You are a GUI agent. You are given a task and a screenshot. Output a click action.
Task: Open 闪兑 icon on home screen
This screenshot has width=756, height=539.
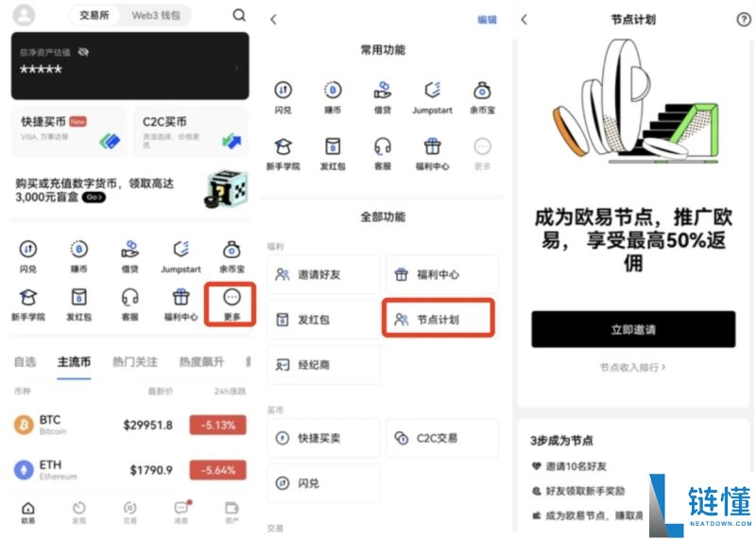(28, 256)
